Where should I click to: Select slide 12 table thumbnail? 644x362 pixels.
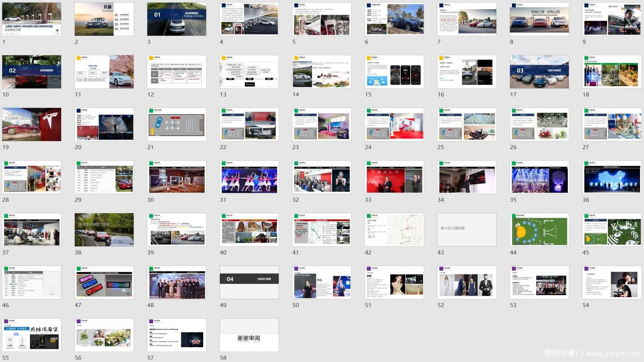click(x=177, y=72)
